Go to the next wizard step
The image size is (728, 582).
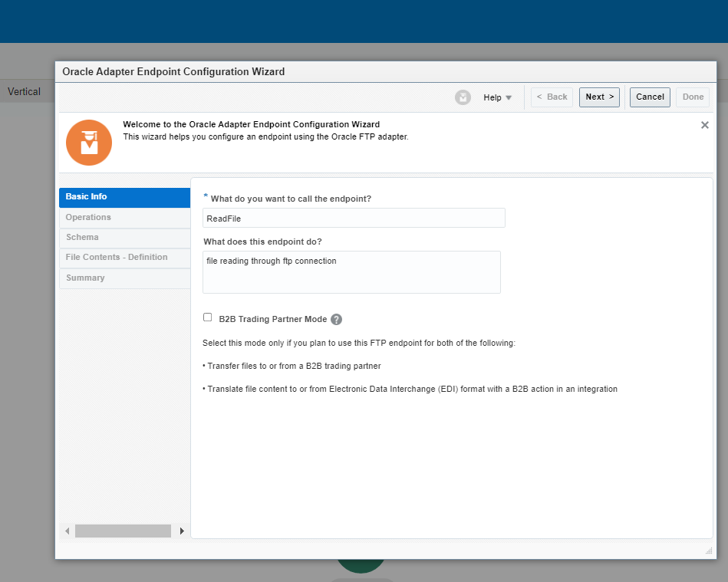click(x=599, y=97)
